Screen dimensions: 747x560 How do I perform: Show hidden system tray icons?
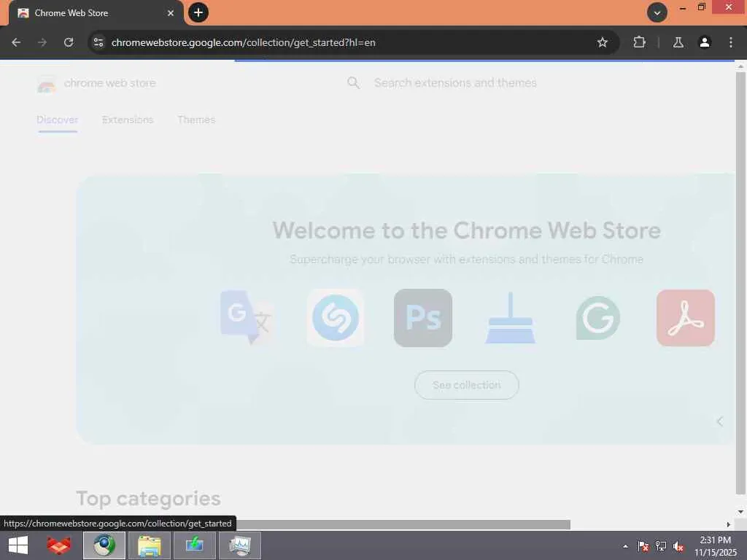point(625,546)
